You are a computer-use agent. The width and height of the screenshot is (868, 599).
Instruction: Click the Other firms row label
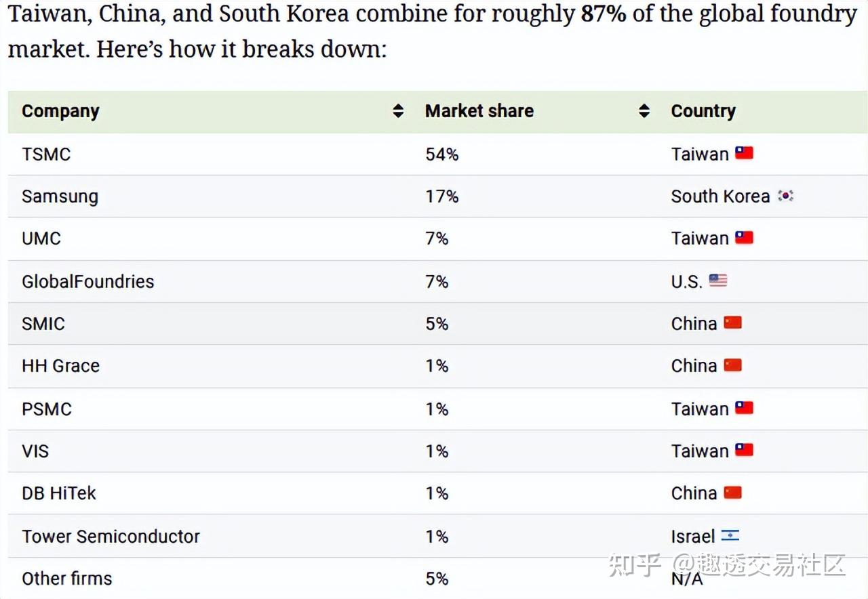tap(66, 579)
